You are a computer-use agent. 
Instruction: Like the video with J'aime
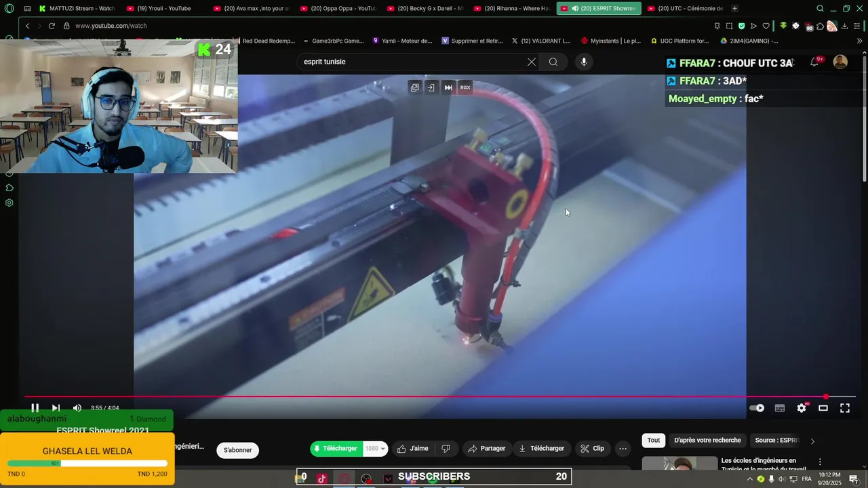point(413,449)
